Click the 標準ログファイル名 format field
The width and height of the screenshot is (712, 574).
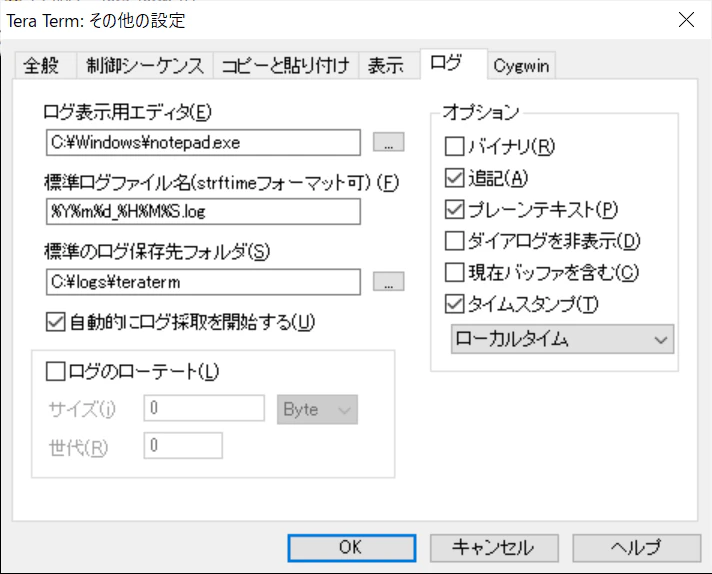coord(203,211)
